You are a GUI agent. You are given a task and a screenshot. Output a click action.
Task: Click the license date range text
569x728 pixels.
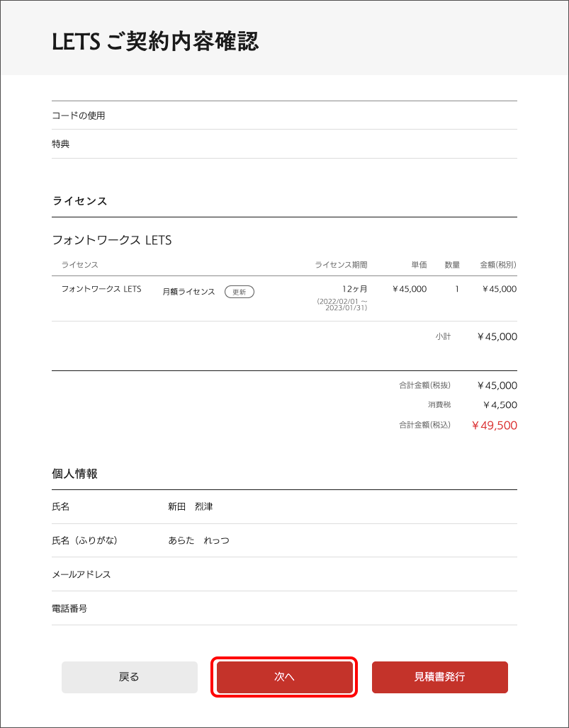(342, 305)
